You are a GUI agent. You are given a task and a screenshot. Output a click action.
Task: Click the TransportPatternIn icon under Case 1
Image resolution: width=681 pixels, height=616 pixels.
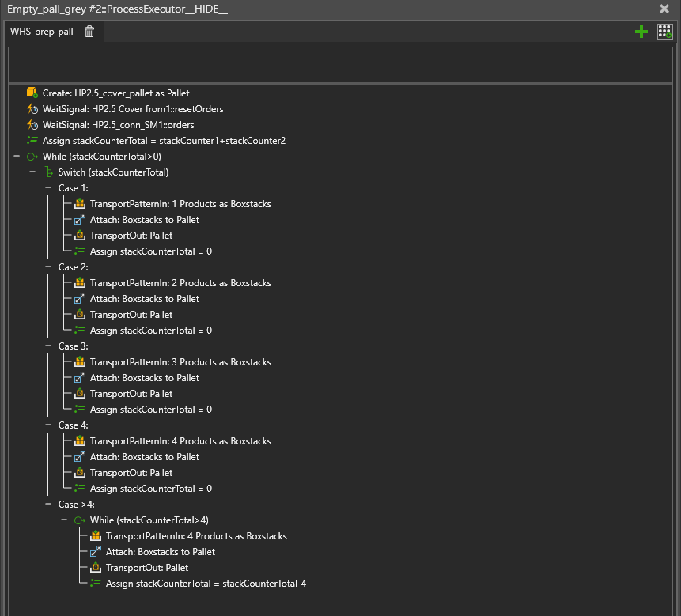point(79,203)
